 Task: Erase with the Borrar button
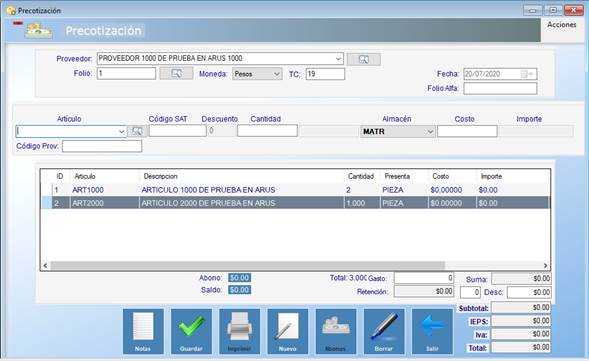(x=384, y=331)
